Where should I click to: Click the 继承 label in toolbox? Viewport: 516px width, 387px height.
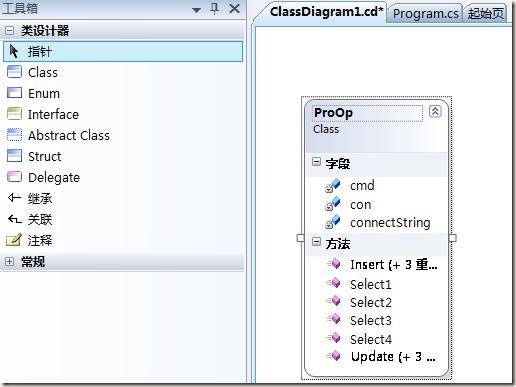(x=40, y=198)
